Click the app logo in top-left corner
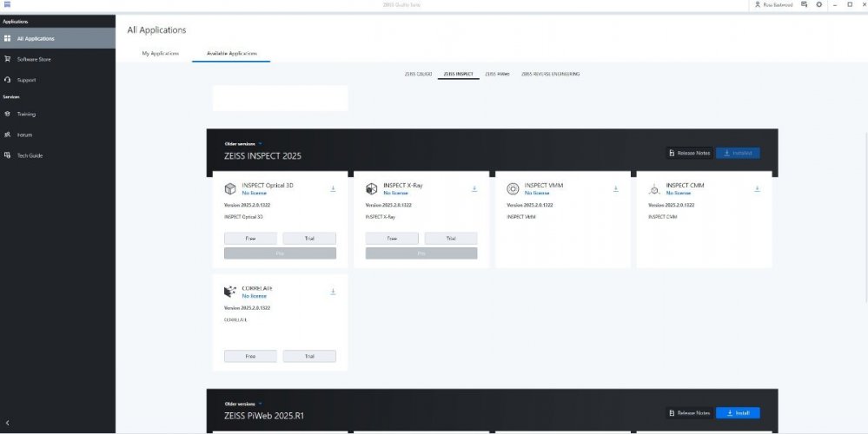The image size is (868, 434). [7, 4]
